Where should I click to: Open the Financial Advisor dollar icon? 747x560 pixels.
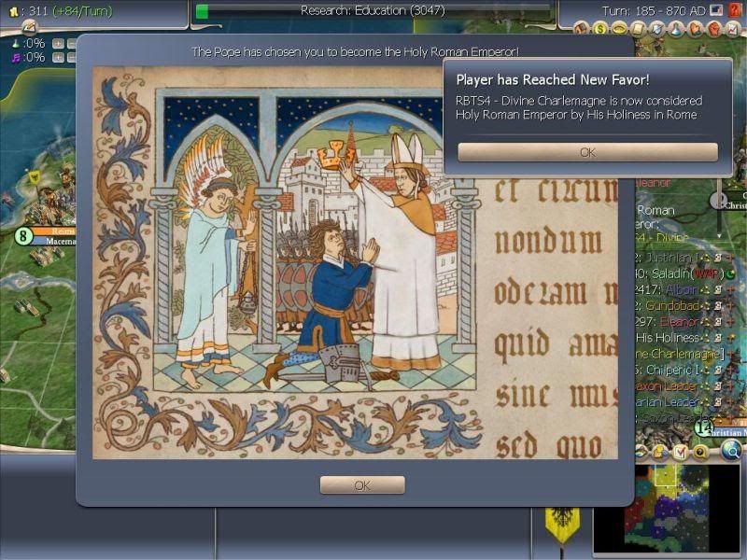coord(600,30)
